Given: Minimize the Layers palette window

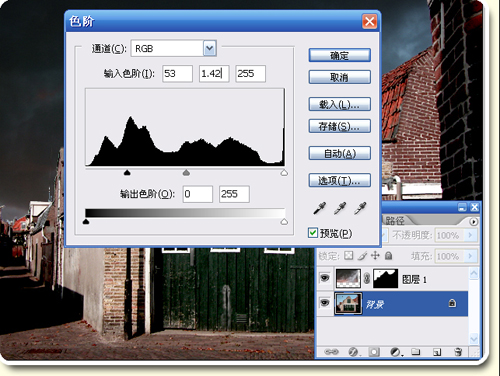Looking at the screenshot, I should 462,207.
